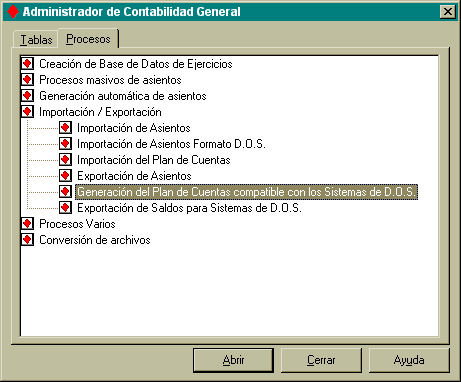Open help with the Ayuda button
Viewport: 461px width, 382px height.
point(409,360)
